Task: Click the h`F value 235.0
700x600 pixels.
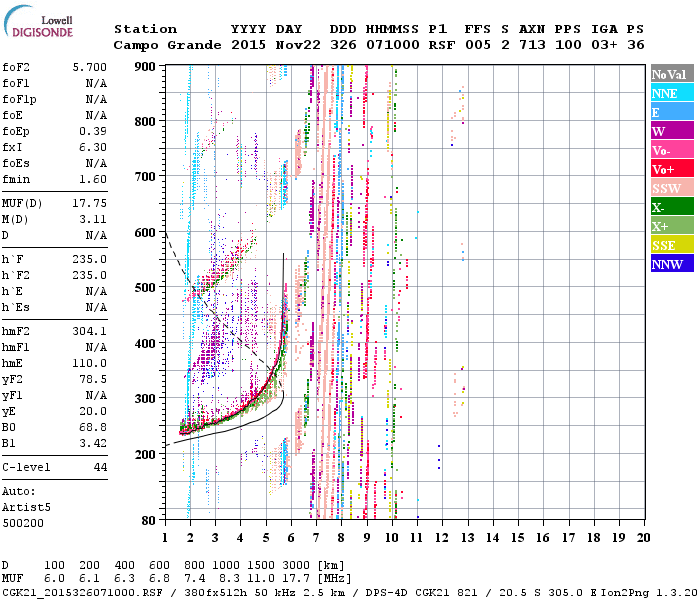Action: [90, 259]
